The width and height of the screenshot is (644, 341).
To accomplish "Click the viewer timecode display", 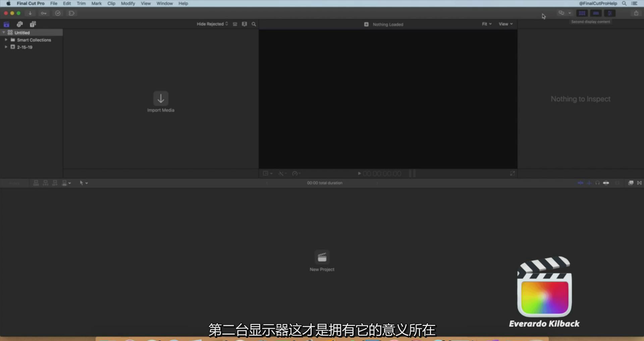I will [382, 173].
